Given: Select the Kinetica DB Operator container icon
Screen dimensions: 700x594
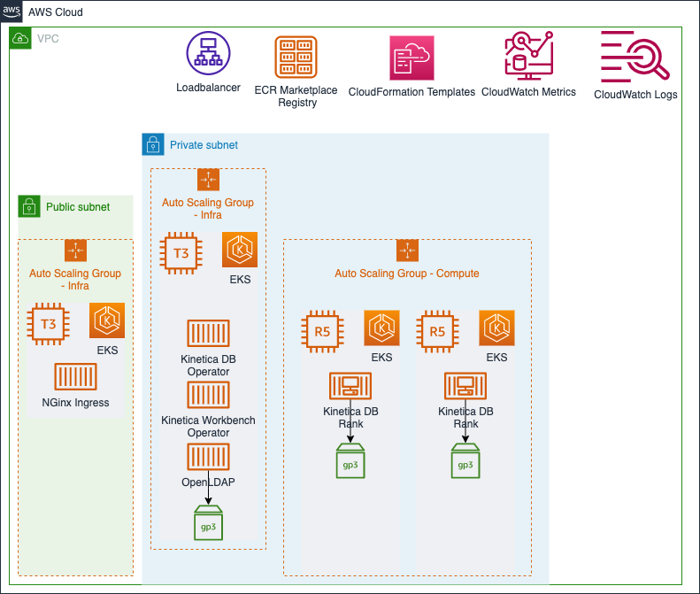Looking at the screenshot, I should 208,334.
